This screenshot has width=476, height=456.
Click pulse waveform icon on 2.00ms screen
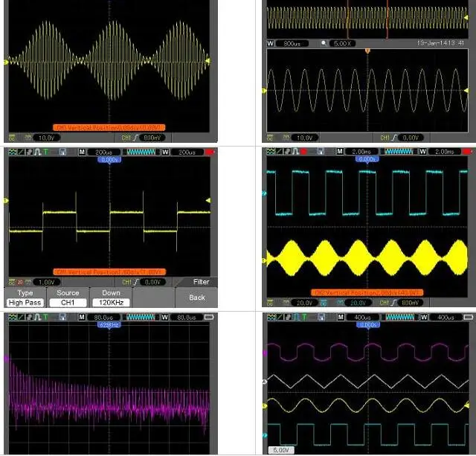(296, 151)
